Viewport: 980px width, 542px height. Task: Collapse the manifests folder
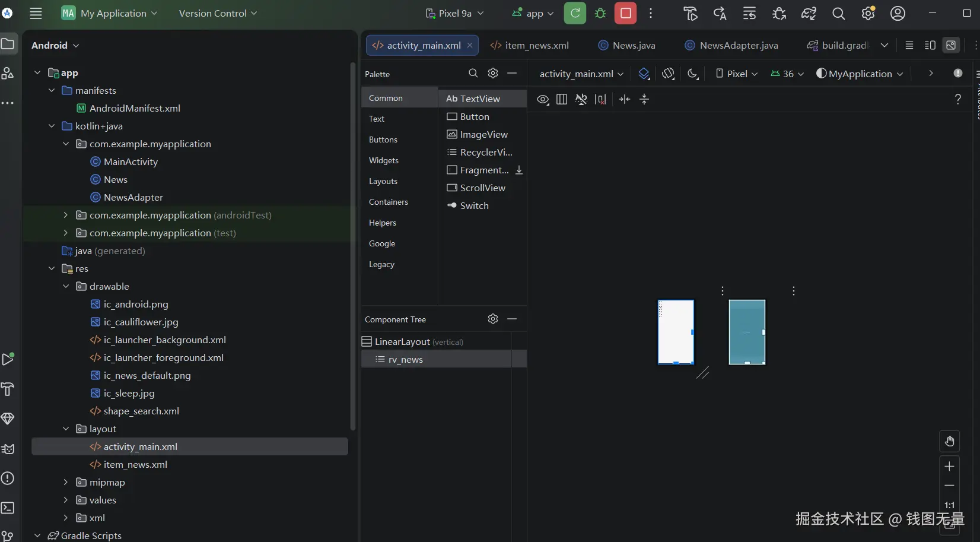[x=52, y=90]
